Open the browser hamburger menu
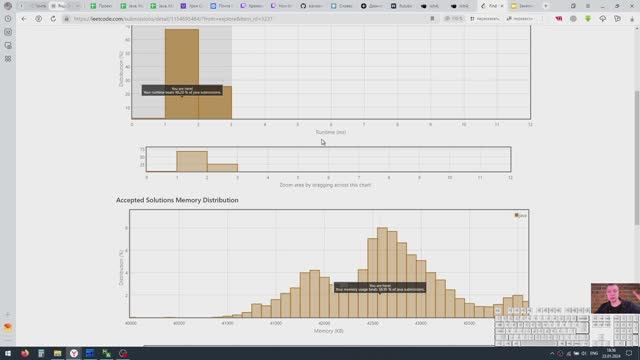 click(588, 6)
